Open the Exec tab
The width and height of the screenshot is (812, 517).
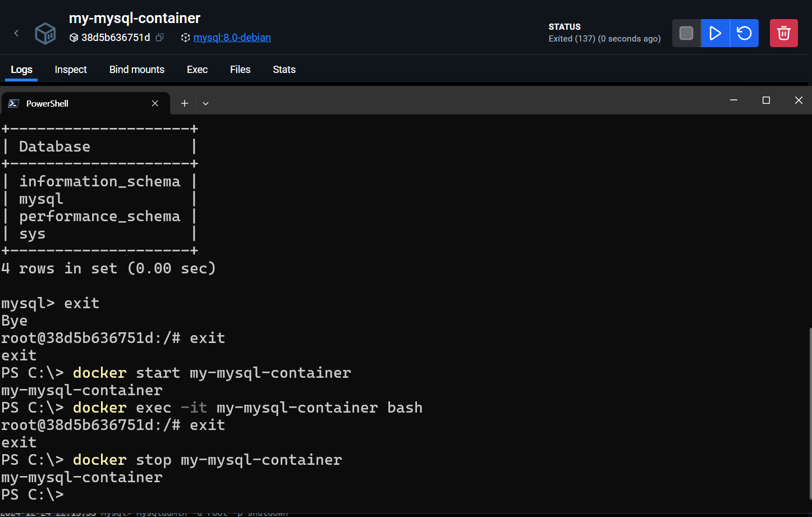point(197,70)
